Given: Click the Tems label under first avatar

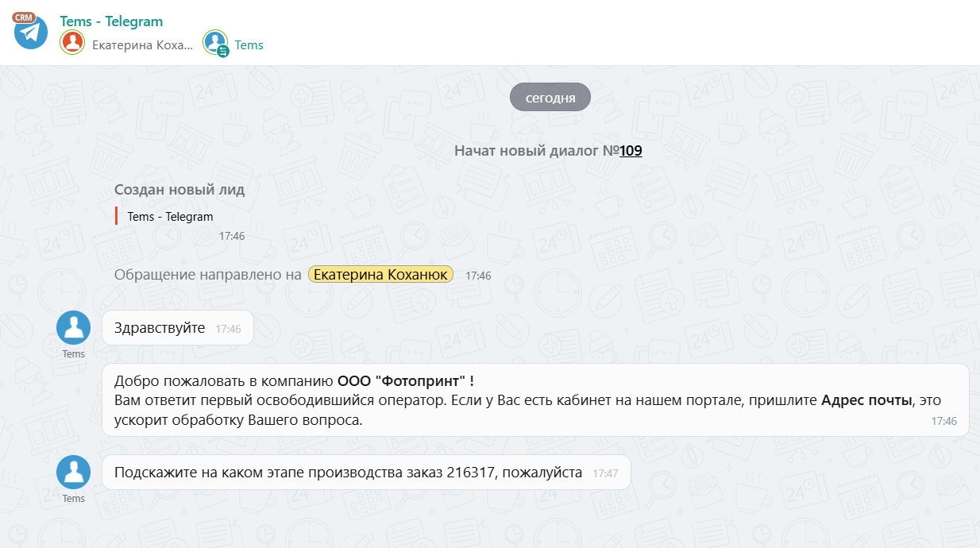Looking at the screenshot, I should (73, 354).
